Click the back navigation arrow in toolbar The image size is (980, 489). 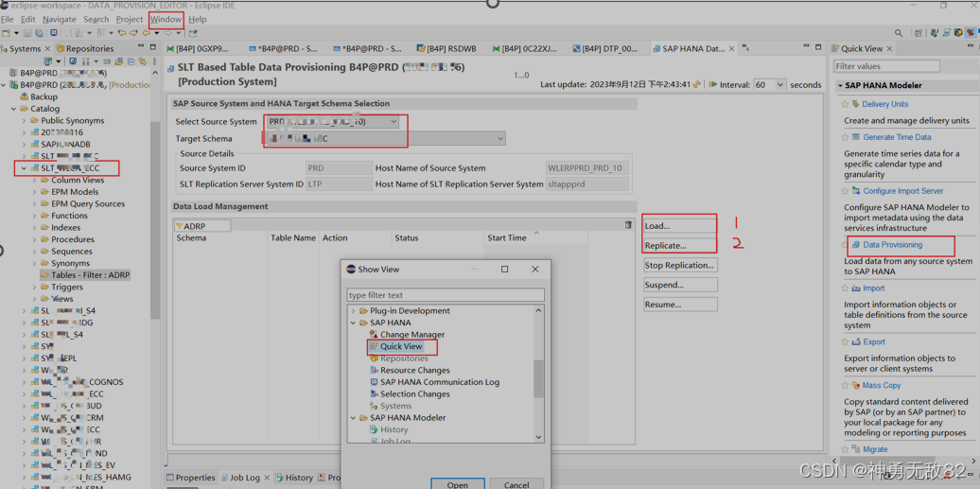[147, 33]
